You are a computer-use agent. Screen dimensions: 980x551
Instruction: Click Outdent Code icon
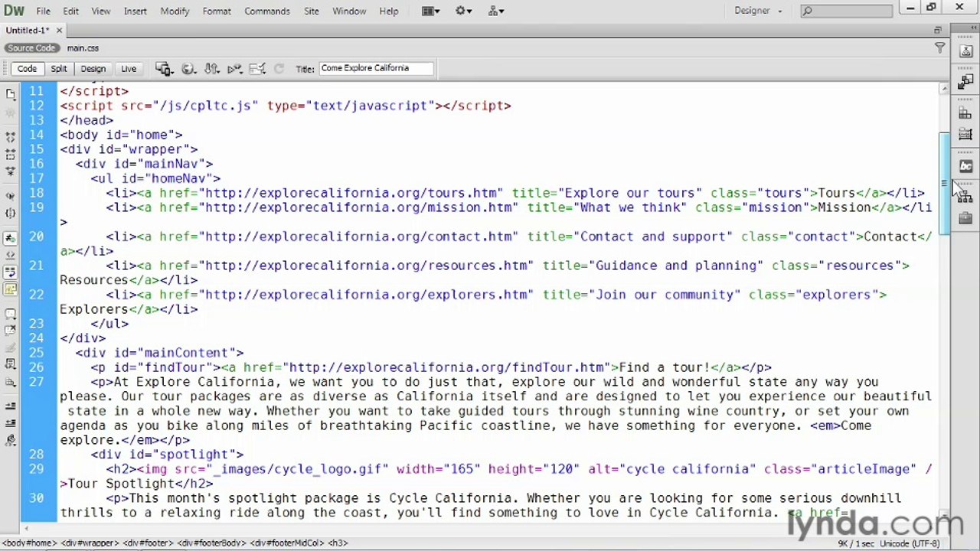[11, 423]
